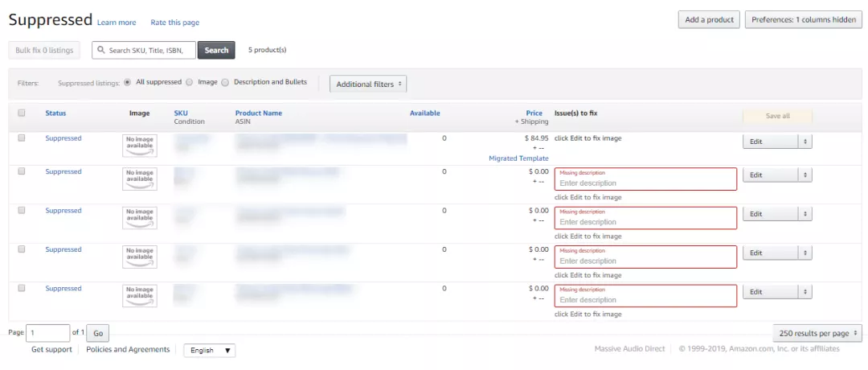
Task: Open the Learn more link
Action: click(x=117, y=23)
